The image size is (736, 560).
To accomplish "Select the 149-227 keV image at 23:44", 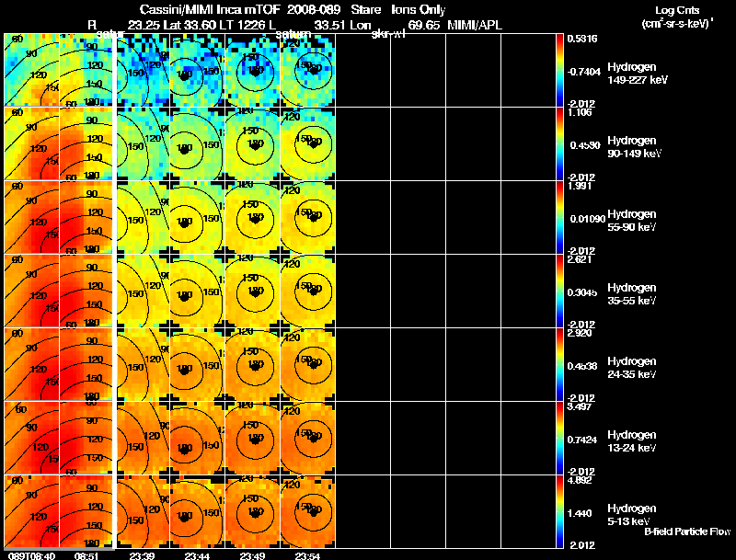I will click(x=198, y=70).
